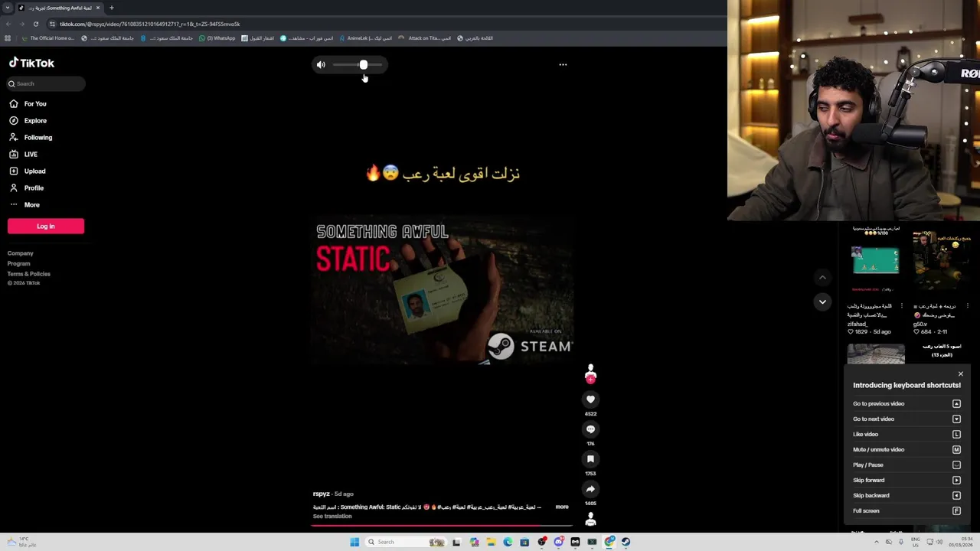The width and height of the screenshot is (980, 551).
Task: Open Steam from the taskbar
Action: tap(626, 542)
